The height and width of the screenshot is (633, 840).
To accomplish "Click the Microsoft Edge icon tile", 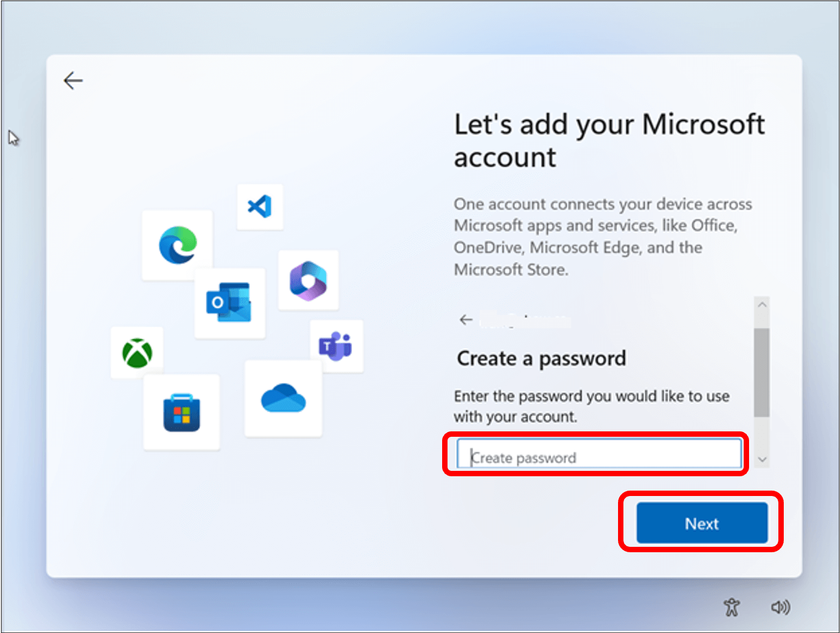I will point(178,245).
